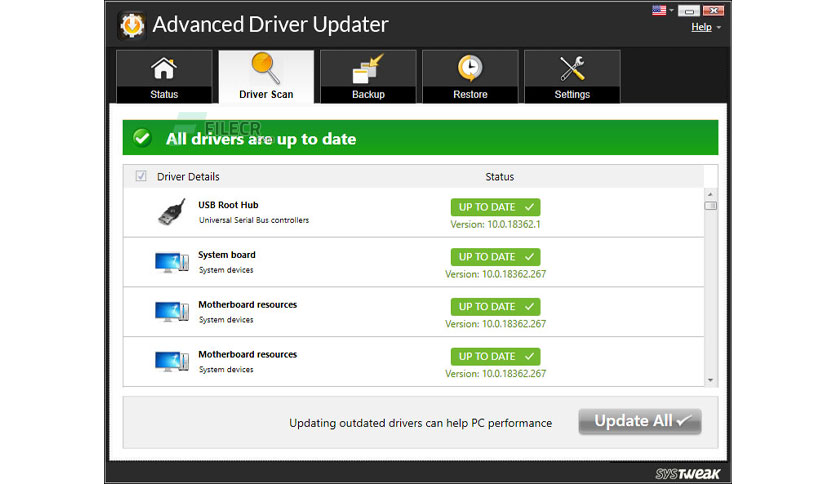The image size is (836, 484).
Task: Click UP TO DATE badge for System board
Action: pyautogui.click(x=495, y=257)
